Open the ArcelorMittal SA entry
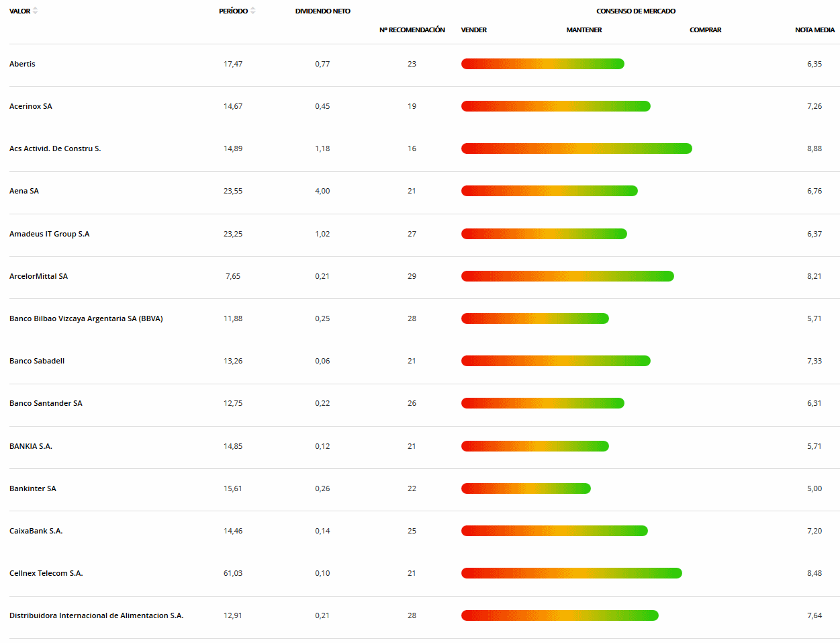 (x=38, y=276)
